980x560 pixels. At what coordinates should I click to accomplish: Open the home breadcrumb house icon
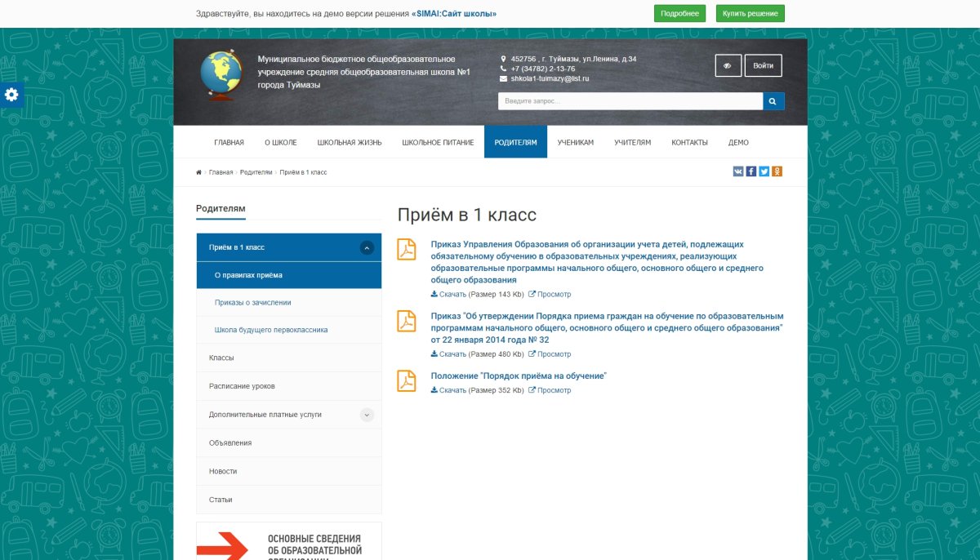(198, 172)
